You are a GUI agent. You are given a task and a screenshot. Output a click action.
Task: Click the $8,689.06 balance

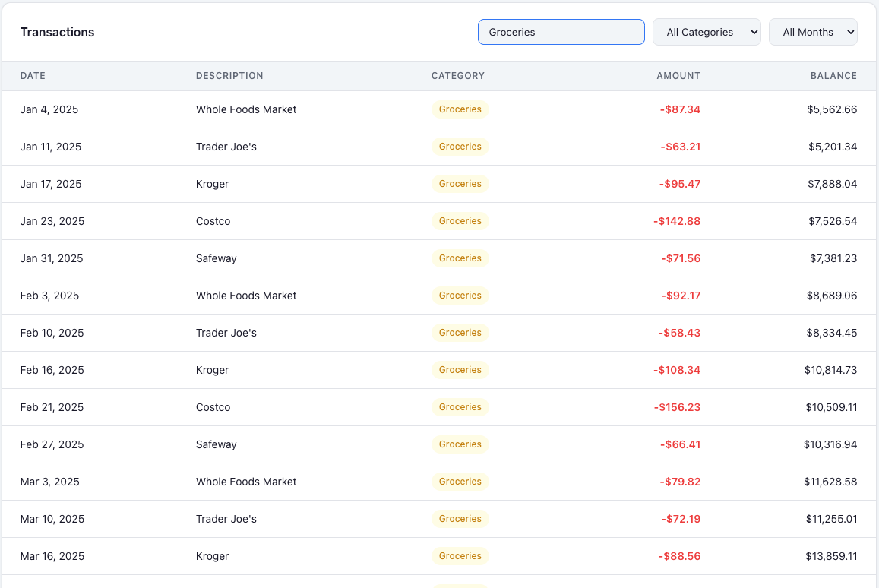coord(832,296)
